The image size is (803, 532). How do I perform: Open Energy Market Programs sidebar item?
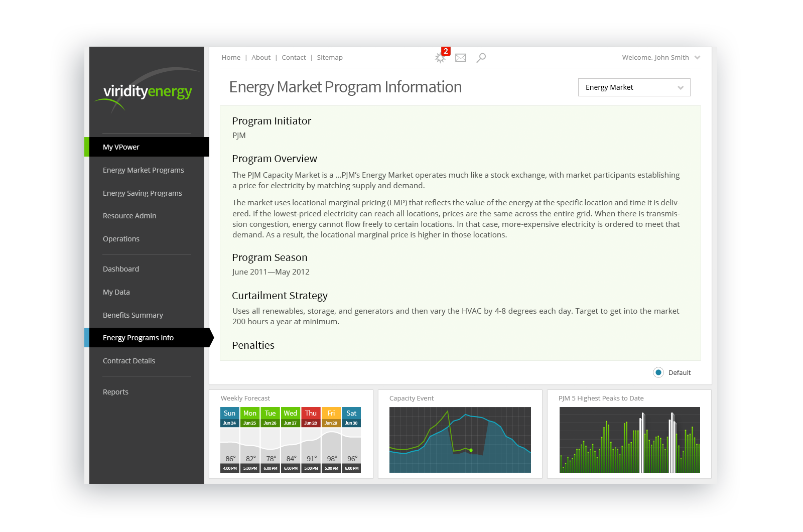(144, 170)
